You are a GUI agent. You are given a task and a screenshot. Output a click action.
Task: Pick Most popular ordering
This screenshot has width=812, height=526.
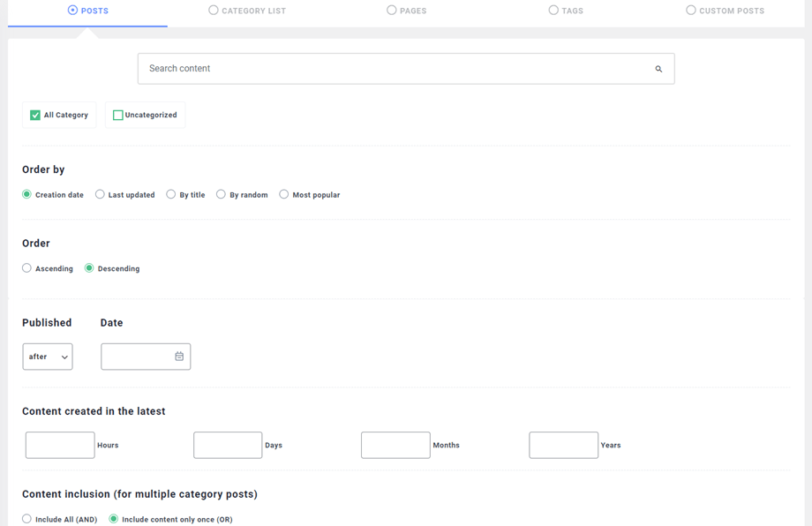tap(284, 194)
